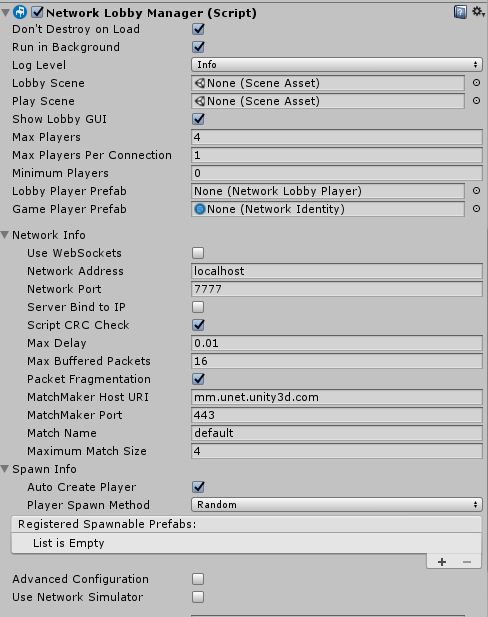Toggle Run in Background checkbox
The image size is (488, 617).
[198, 47]
